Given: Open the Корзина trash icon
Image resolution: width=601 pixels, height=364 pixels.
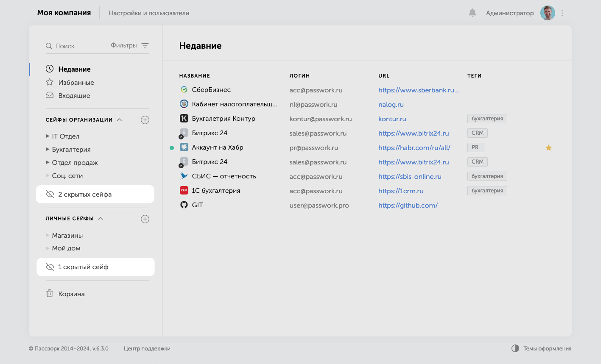Looking at the screenshot, I should (x=50, y=294).
